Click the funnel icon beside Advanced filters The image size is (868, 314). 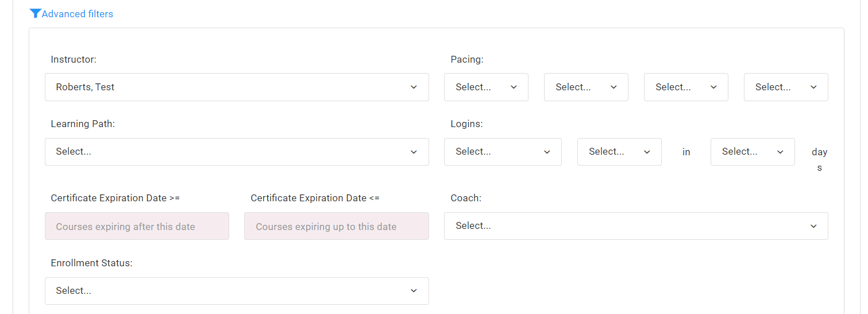[x=35, y=14]
